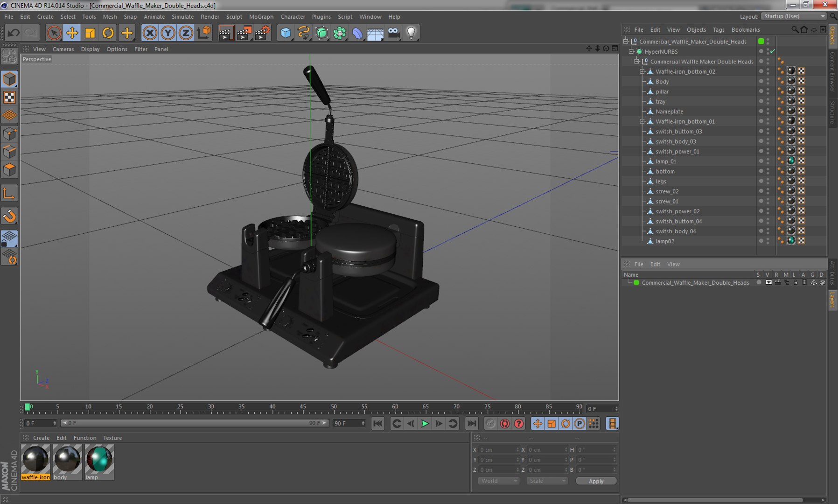Activate the Move tool
This screenshot has width=838, height=504.
tap(72, 33)
